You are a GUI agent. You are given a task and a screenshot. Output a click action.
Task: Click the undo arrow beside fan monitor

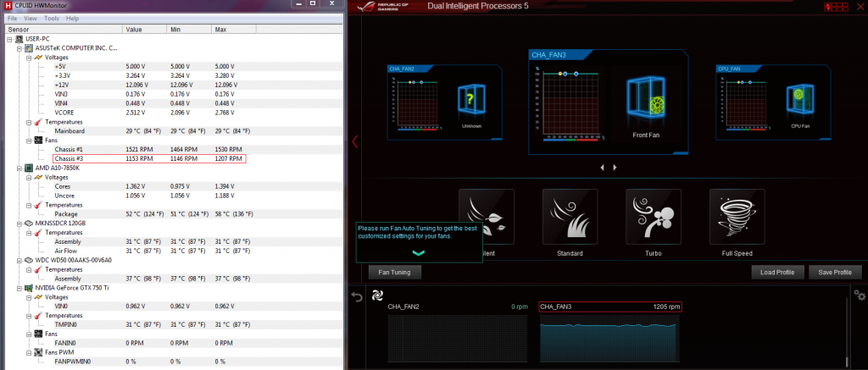coord(357,296)
